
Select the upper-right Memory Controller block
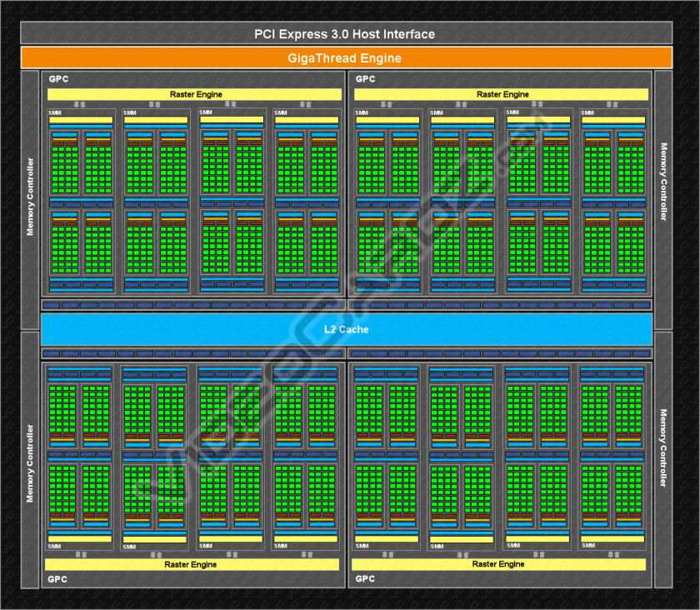tap(663, 200)
